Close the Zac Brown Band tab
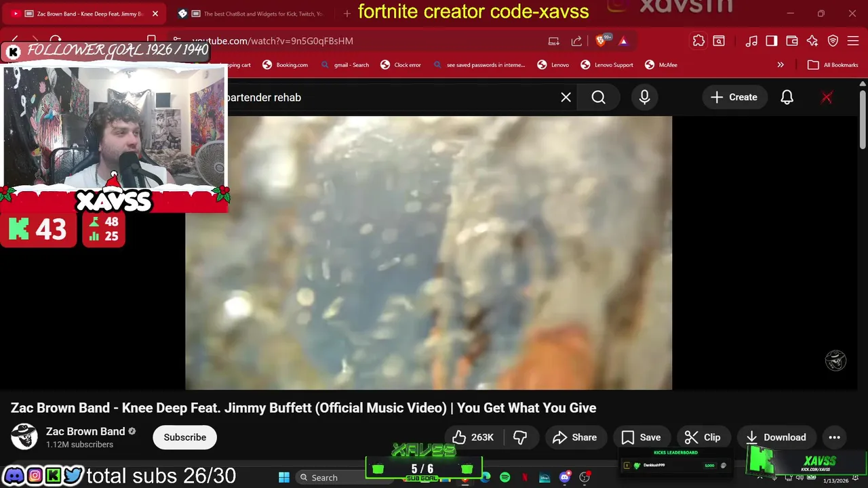The width and height of the screenshot is (868, 488). (x=155, y=14)
